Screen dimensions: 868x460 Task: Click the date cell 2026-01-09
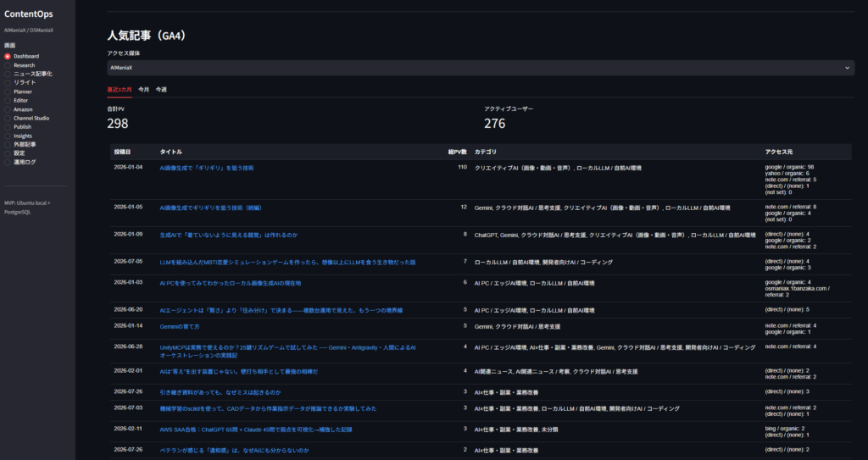point(128,234)
